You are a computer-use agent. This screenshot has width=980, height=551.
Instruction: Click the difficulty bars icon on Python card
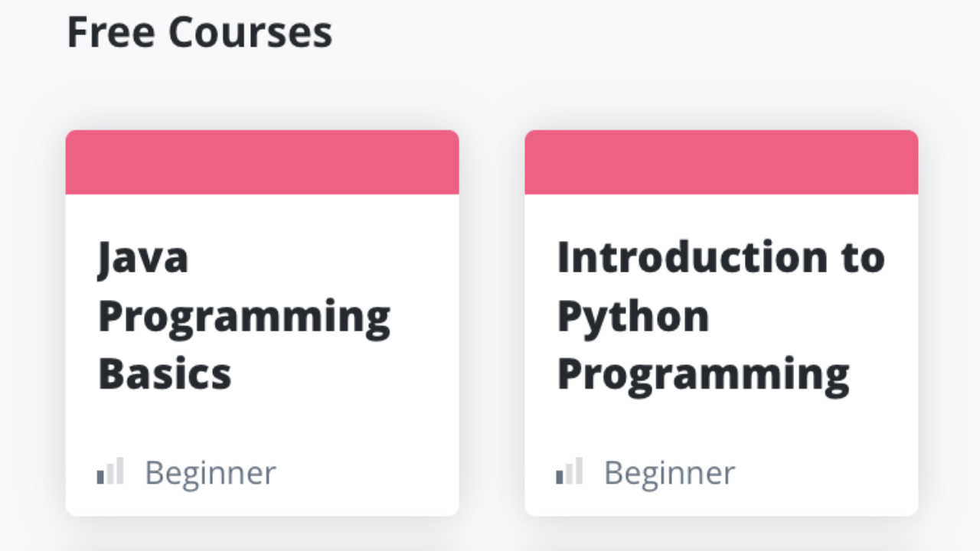pyautogui.click(x=570, y=471)
